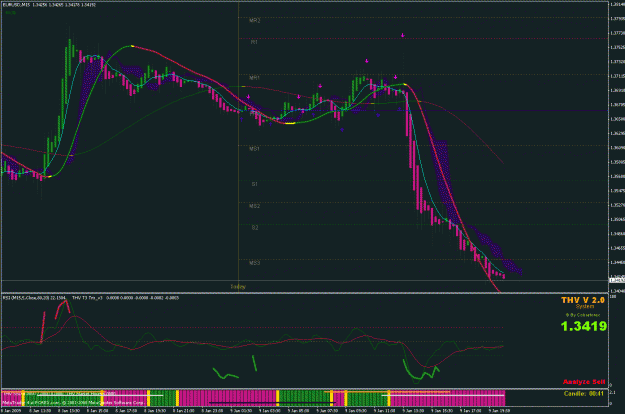Click the large 1.3419 price display
Image resolution: width=625 pixels, height=414 pixels.
coord(584,326)
